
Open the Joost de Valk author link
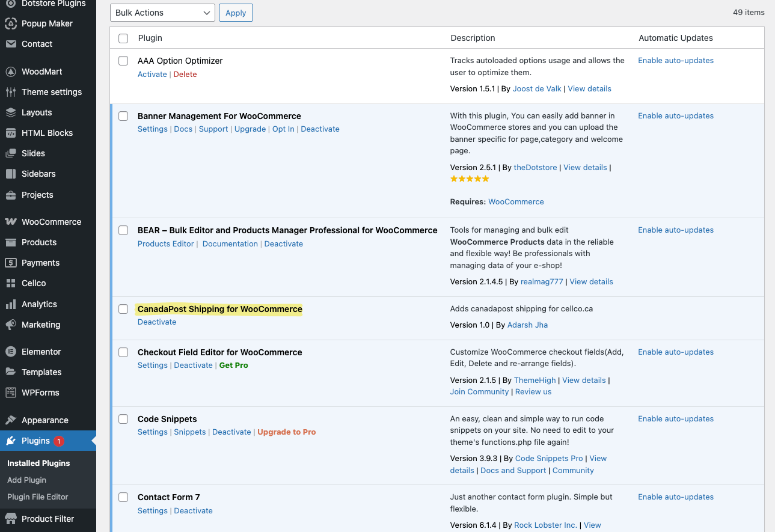click(x=537, y=89)
